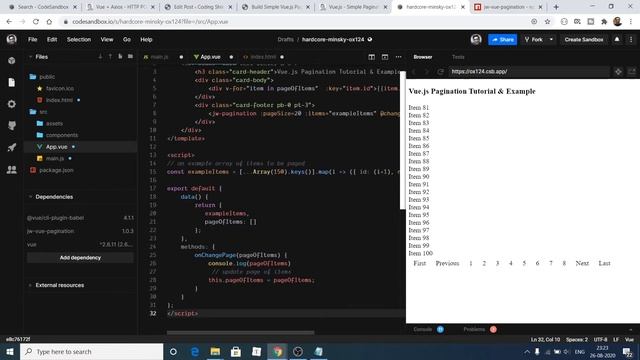The image size is (640, 360).
Task: Open the deployment rocket sidebar icon
Action: pos(11,147)
